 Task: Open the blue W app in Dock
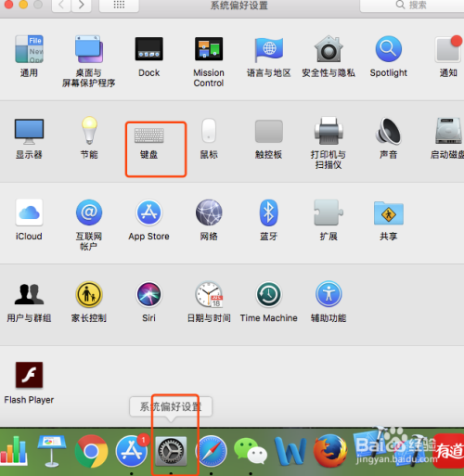(x=290, y=451)
